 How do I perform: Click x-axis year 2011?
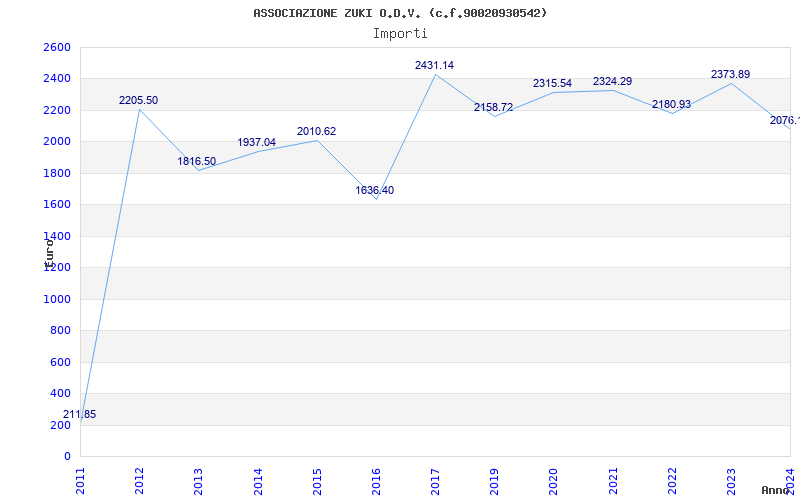coord(80,481)
